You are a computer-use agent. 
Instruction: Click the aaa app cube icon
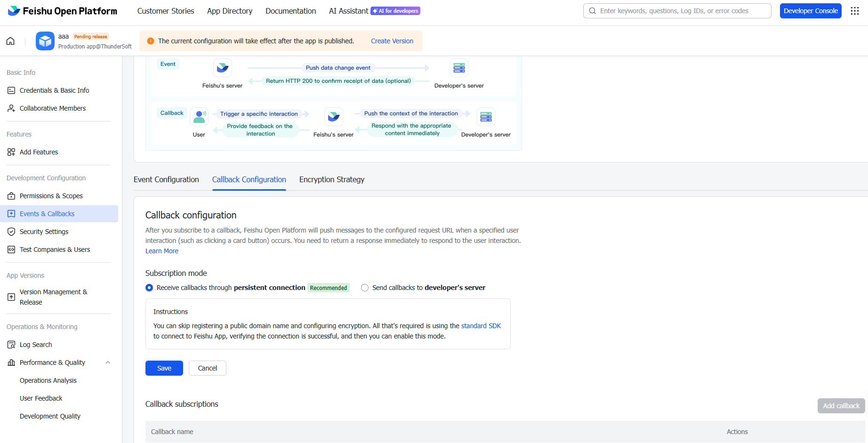45,41
